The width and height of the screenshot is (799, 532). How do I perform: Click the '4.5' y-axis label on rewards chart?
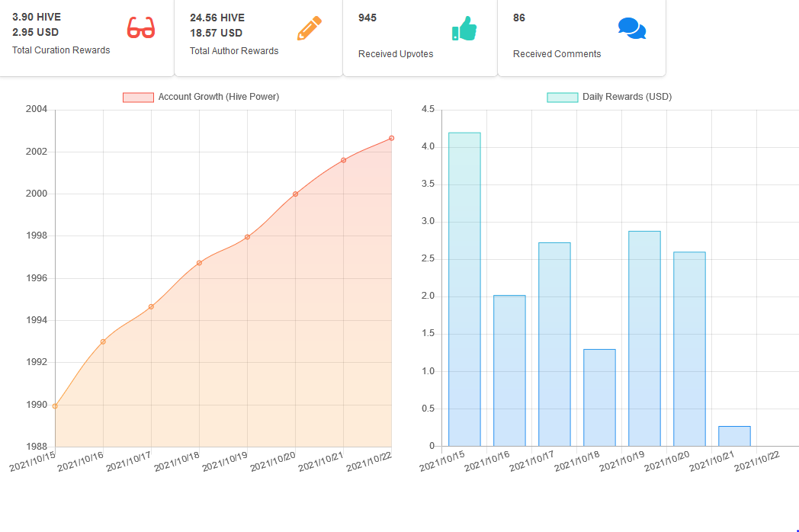coord(428,109)
